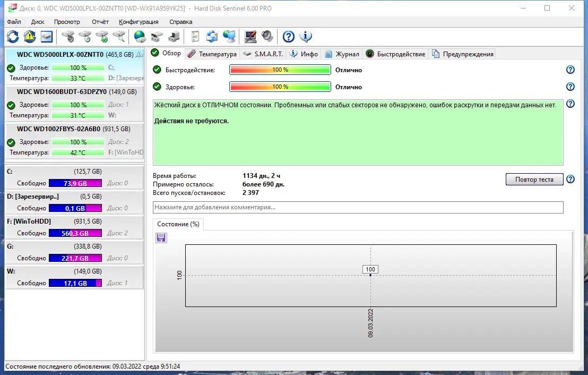
Task: Click the Здоровье 100% progress bar
Action: coord(280,87)
